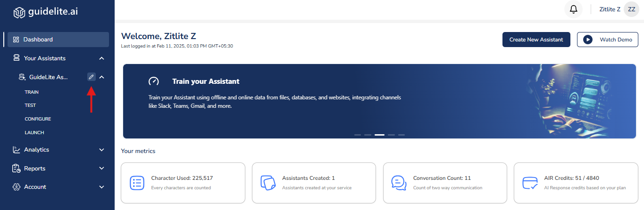The image size is (644, 210).
Task: Click the Watch Demo button
Action: pos(608,40)
